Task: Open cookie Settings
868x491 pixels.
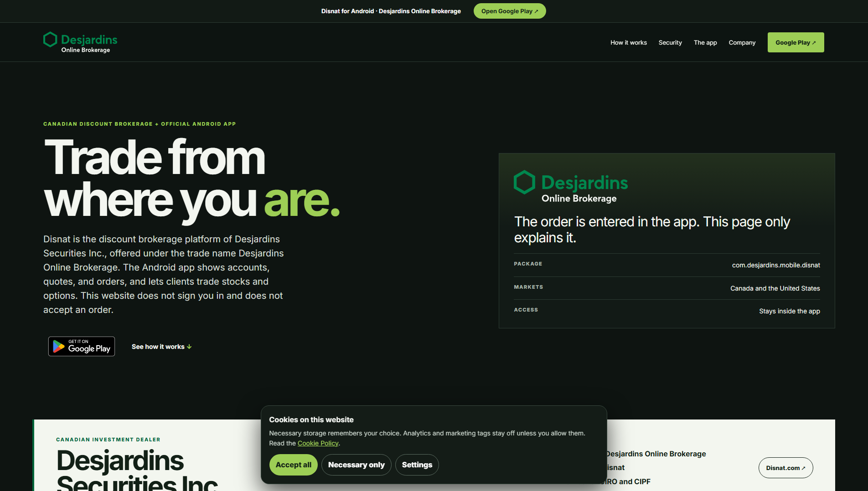Action: [x=417, y=465]
